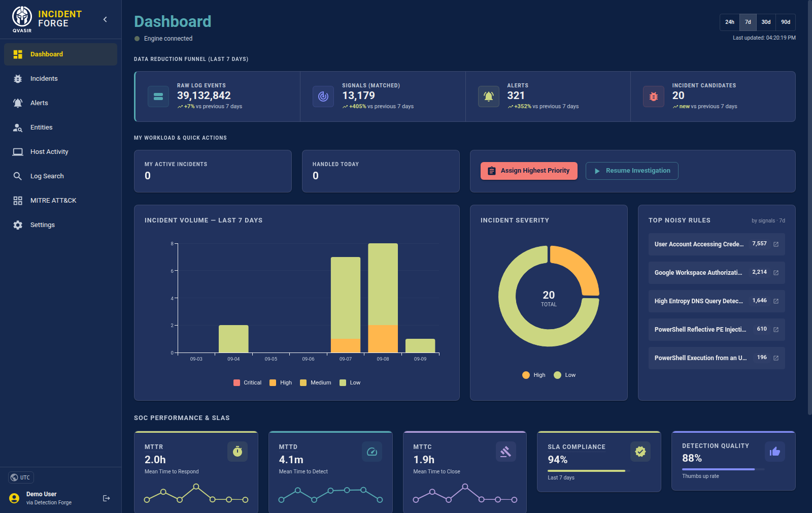The width and height of the screenshot is (812, 513).
Task: Click the User Account Accessing Crede... rule
Action: [717, 244]
